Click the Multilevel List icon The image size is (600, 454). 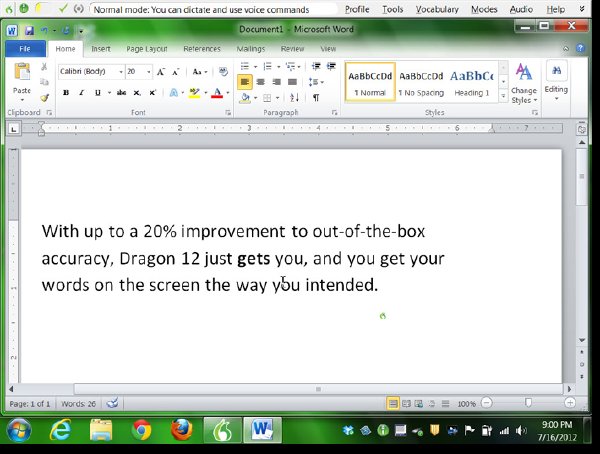290,66
